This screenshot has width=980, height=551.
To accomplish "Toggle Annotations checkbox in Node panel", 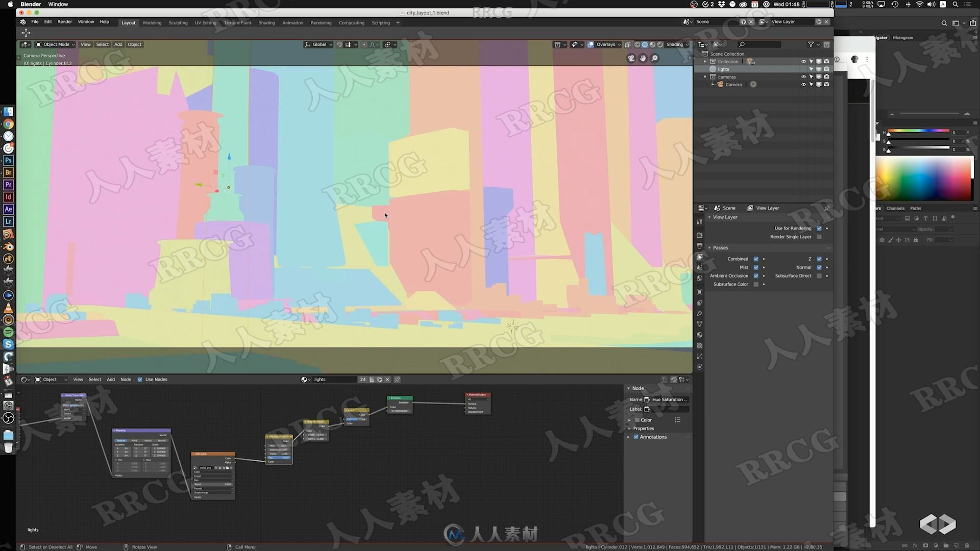I will 636,437.
